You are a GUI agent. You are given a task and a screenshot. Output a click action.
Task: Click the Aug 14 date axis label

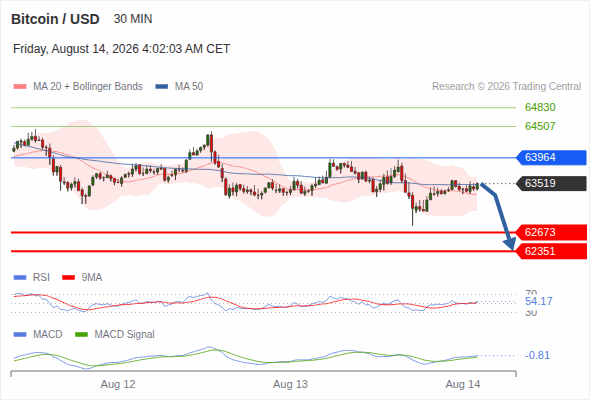(x=463, y=384)
